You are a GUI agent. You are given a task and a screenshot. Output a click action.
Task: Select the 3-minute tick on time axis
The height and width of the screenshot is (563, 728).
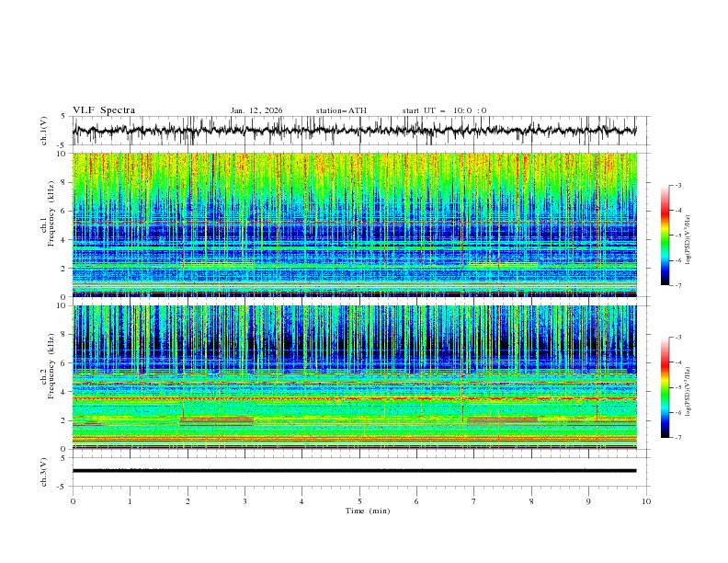(245, 501)
